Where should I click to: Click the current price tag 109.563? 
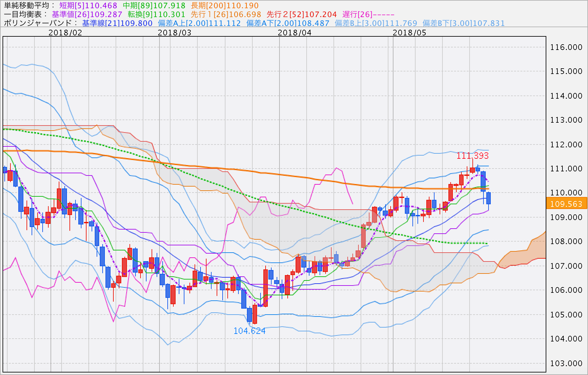(x=567, y=204)
